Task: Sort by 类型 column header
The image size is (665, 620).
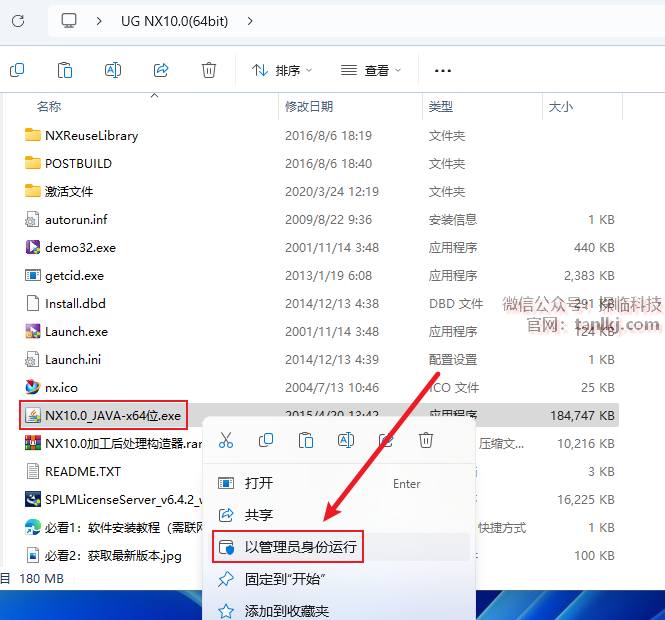Action: coord(440,106)
